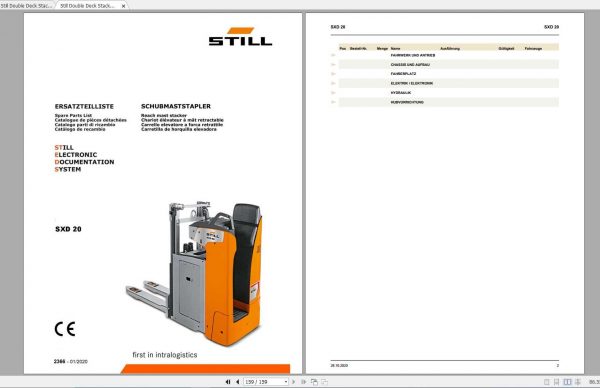
Task: Click the ELECTRONIC line of the STILL acronym
Action: point(76,155)
